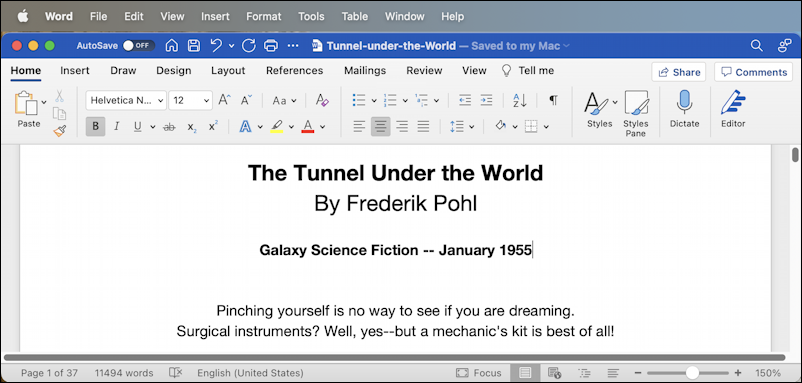Switch to Design ribbon tab

point(174,71)
